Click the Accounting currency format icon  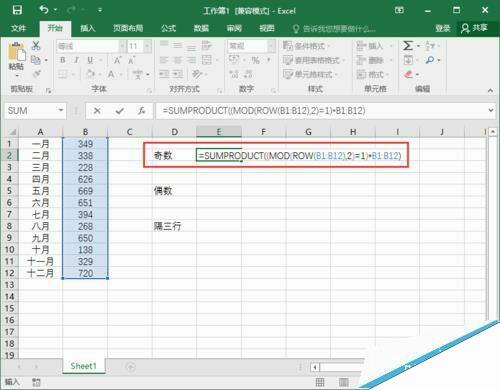click(234, 60)
